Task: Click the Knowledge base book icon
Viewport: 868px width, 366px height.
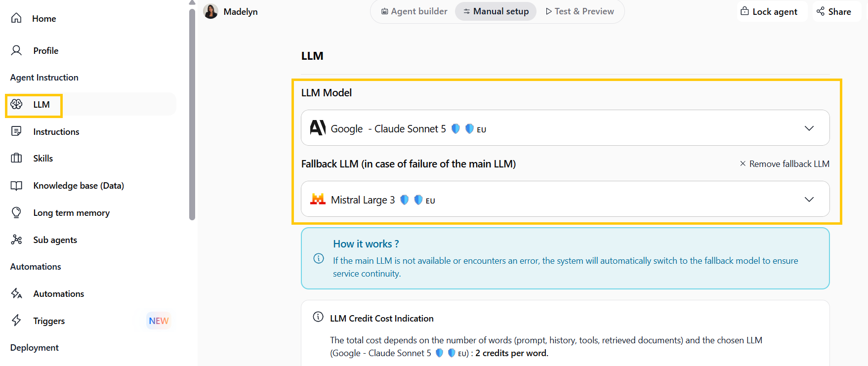Action: tap(16, 186)
